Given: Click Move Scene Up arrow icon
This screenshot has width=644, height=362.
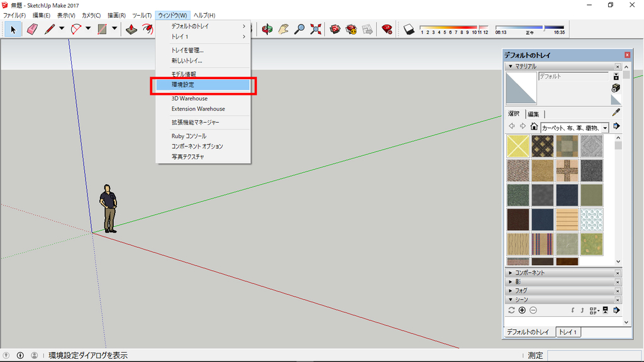Looking at the screenshot, I should click(582, 310).
